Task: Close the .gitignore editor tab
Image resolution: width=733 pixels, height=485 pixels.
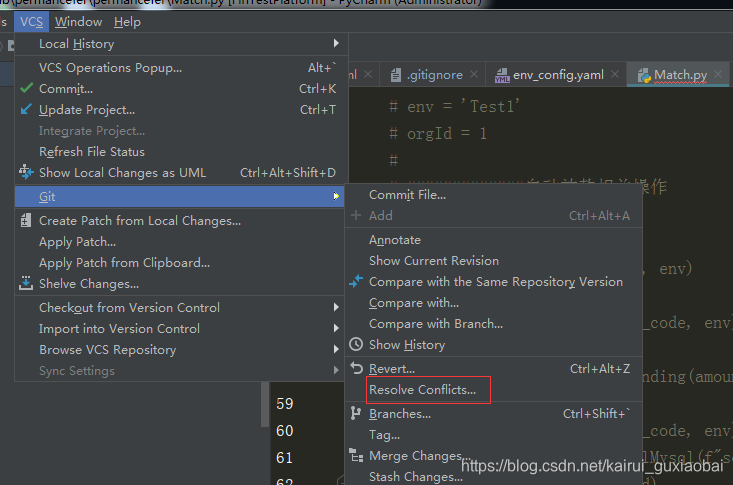Action: point(474,74)
